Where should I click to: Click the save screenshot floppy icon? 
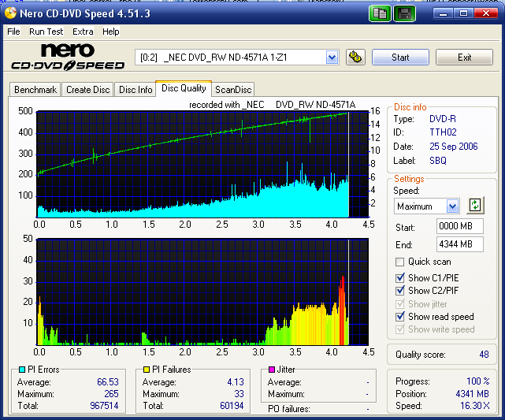click(x=404, y=13)
